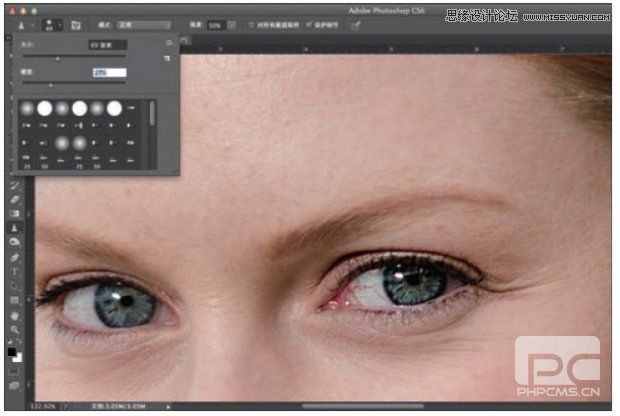Select the Rectangle shape tool

pos(15,300)
